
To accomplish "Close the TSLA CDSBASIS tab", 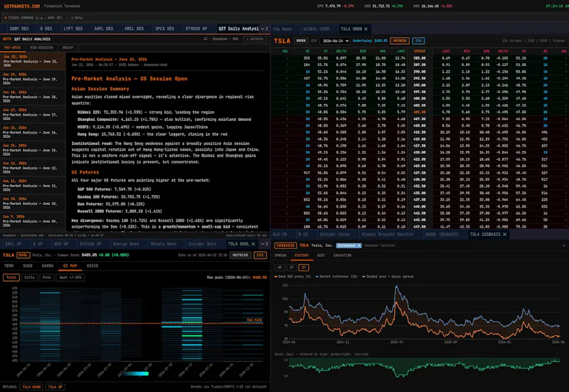I will point(504,235).
